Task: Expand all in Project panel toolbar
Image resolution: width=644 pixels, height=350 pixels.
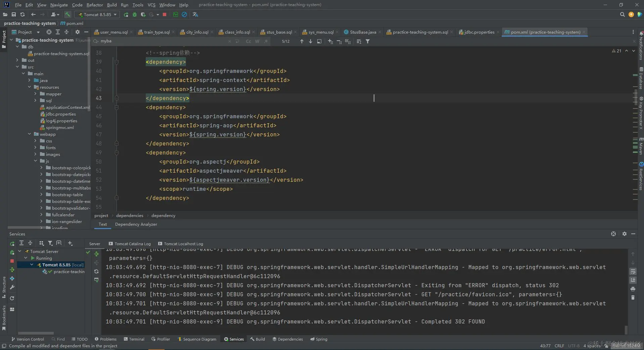Action: pyautogui.click(x=58, y=32)
